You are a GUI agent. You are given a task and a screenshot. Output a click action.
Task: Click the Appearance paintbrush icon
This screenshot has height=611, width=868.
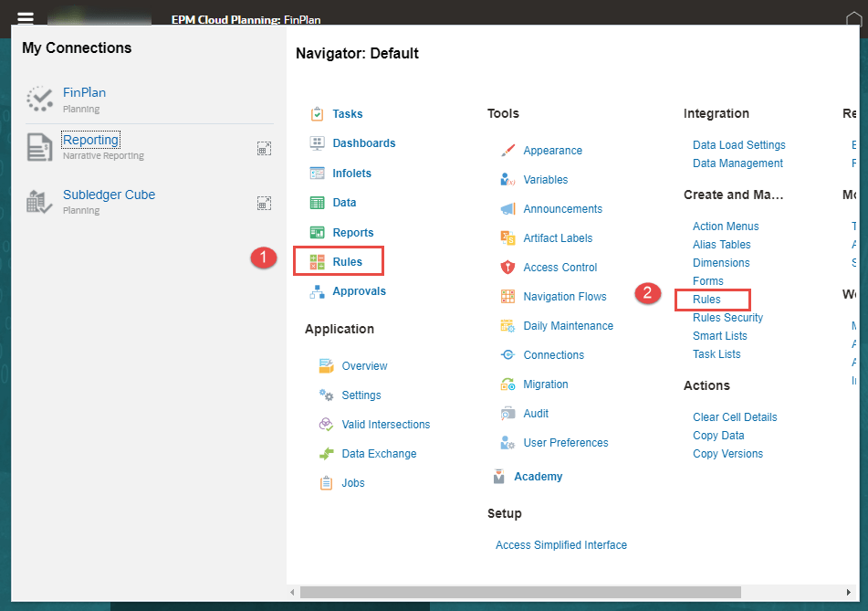(507, 151)
